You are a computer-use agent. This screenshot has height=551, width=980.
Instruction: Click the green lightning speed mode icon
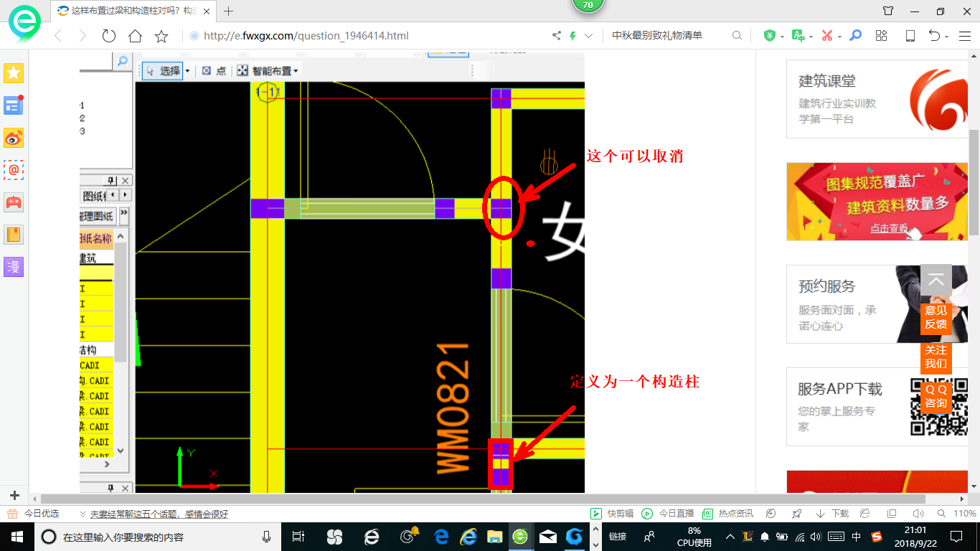(573, 36)
